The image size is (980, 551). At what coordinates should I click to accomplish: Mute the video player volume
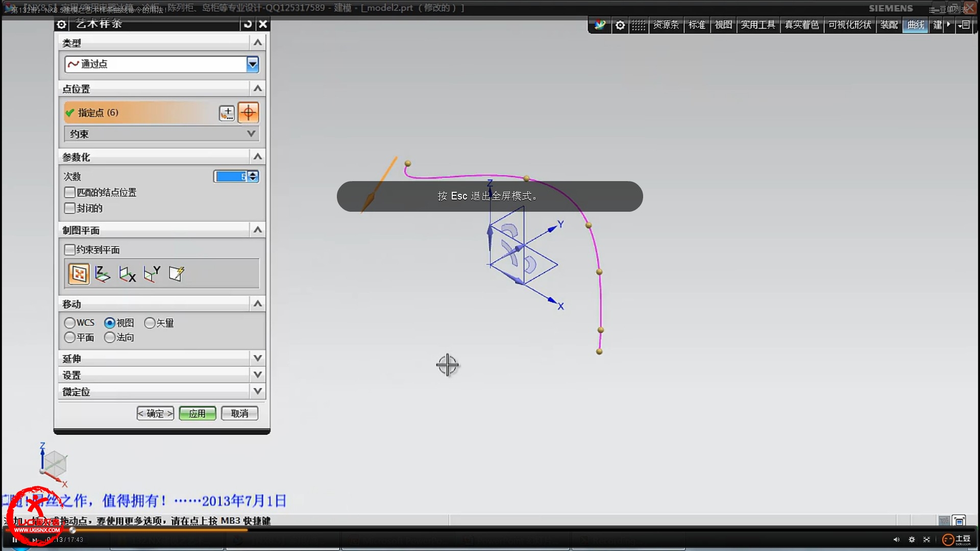tap(896, 539)
